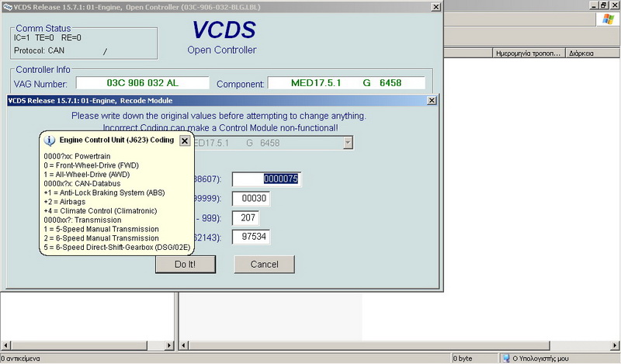Image resolution: width=621 pixels, height=364 pixels.
Task: Click the VAG Number field 03C 906 032 AL
Action: click(143, 83)
